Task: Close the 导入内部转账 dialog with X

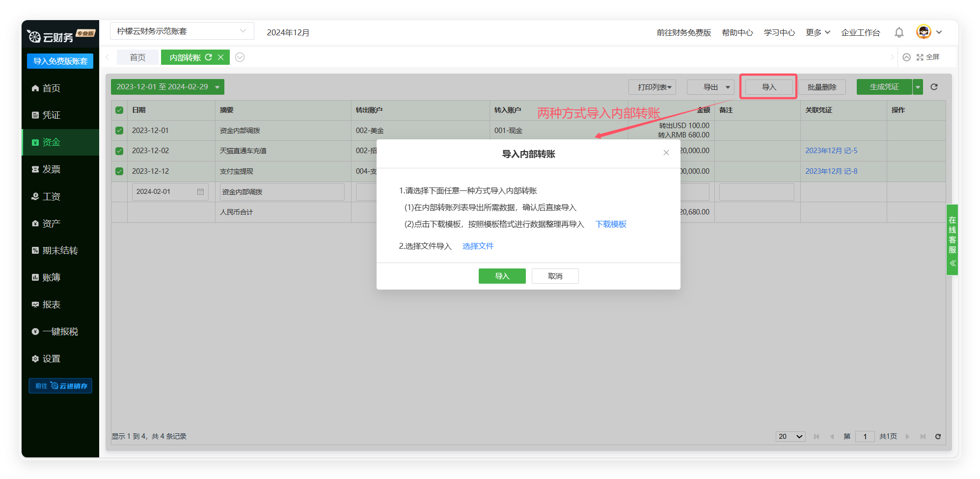Action: 666,153
